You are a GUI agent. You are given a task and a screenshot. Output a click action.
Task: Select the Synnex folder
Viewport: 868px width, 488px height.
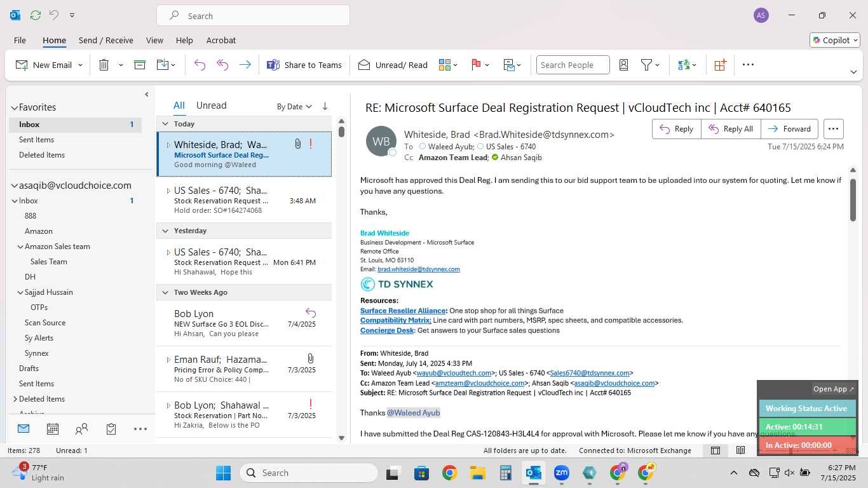point(37,353)
